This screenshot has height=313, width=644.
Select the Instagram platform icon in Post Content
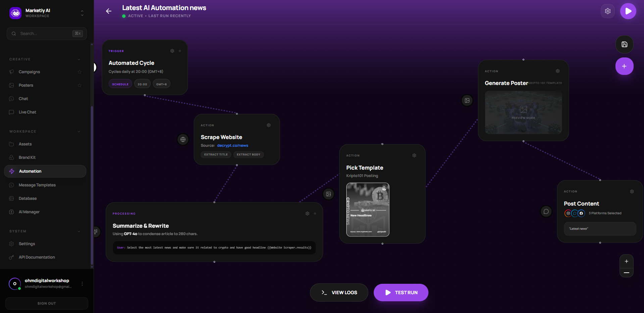pyautogui.click(x=567, y=213)
